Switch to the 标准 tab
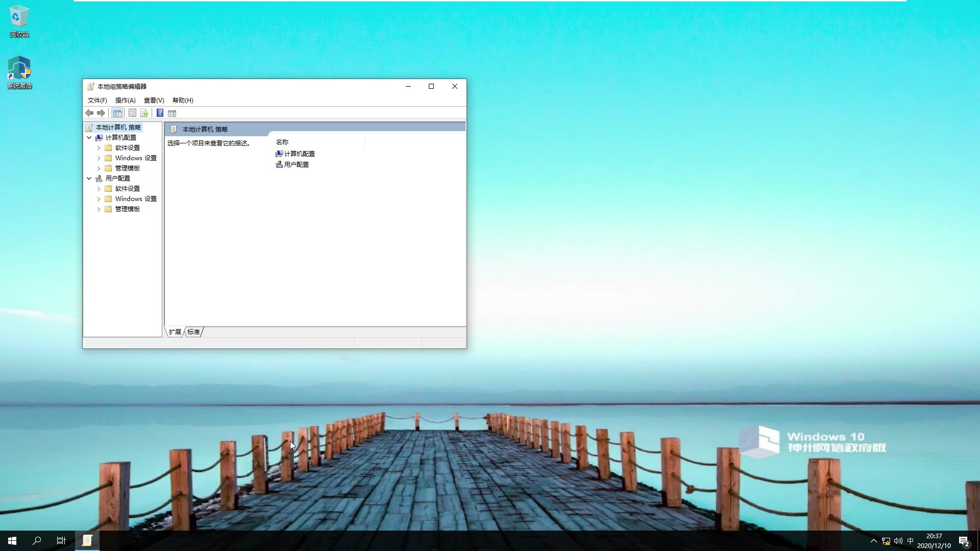Screen dimensions: 980x551 coord(193,332)
